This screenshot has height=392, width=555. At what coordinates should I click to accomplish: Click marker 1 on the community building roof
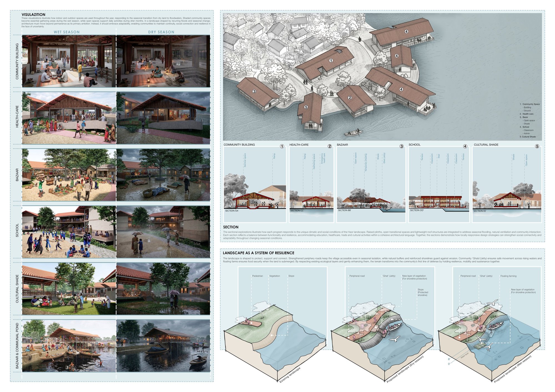click(331, 60)
